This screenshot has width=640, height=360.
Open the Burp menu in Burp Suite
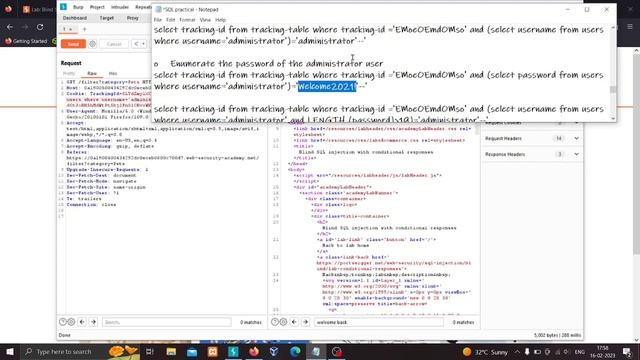(x=78, y=7)
